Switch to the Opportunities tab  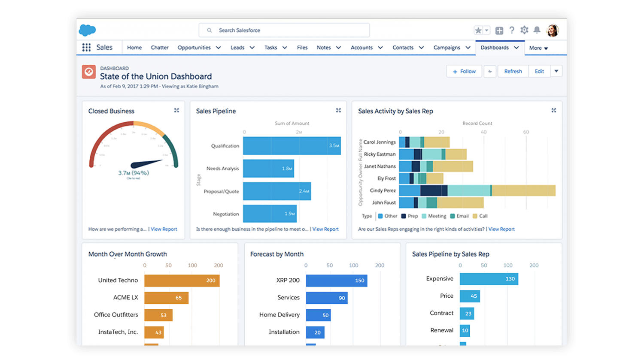coord(194,48)
